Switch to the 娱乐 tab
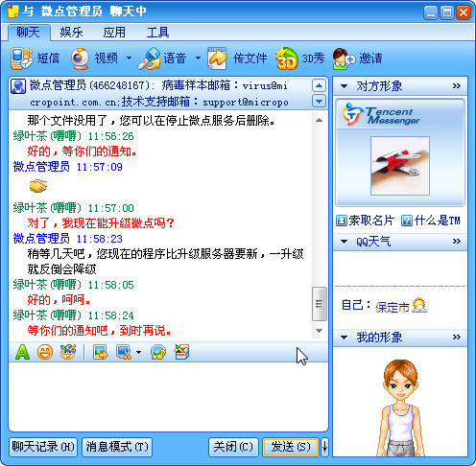The image size is (476, 466). [x=71, y=33]
